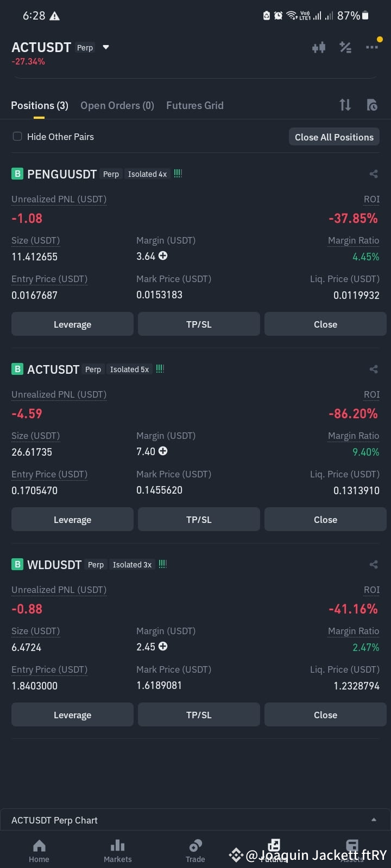Click Close All Positions
391x868 pixels.
click(x=333, y=137)
